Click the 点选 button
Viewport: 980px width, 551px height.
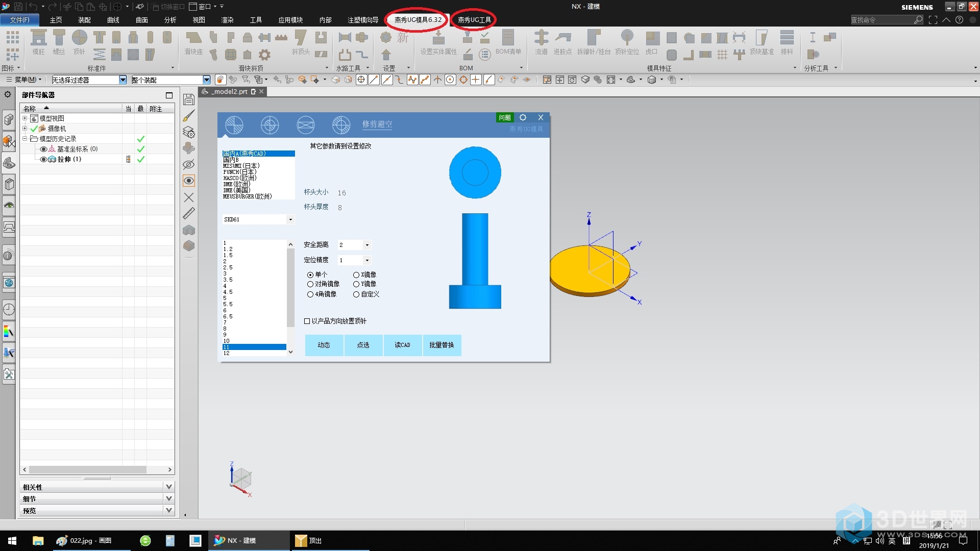[x=363, y=345]
